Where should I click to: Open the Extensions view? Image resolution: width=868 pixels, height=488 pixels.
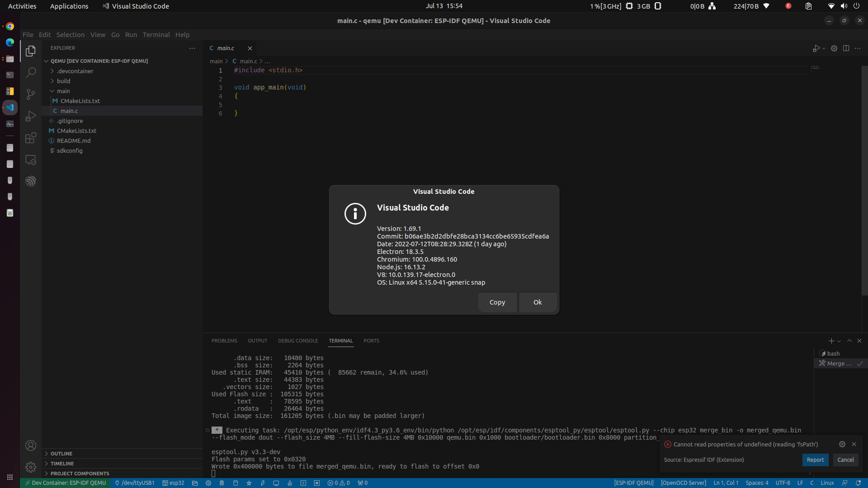click(30, 138)
